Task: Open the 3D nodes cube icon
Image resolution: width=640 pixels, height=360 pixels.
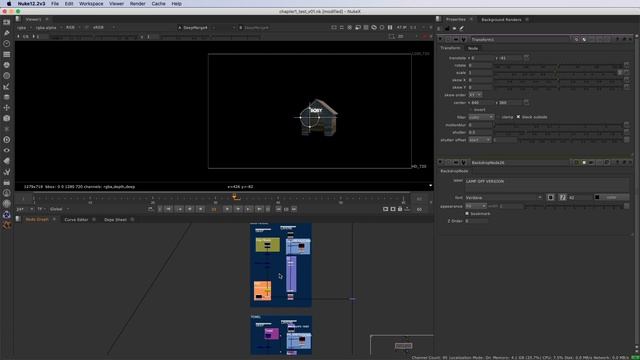Action: pyautogui.click(x=7, y=118)
